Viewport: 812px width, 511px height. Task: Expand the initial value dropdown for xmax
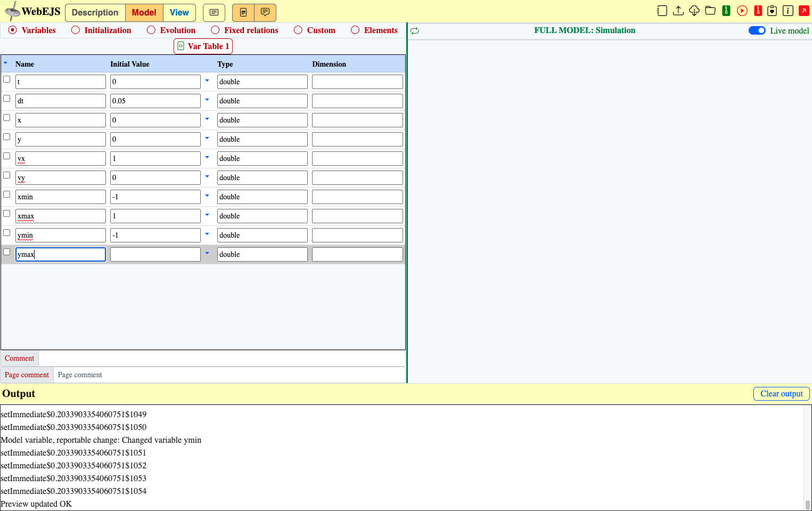point(207,215)
